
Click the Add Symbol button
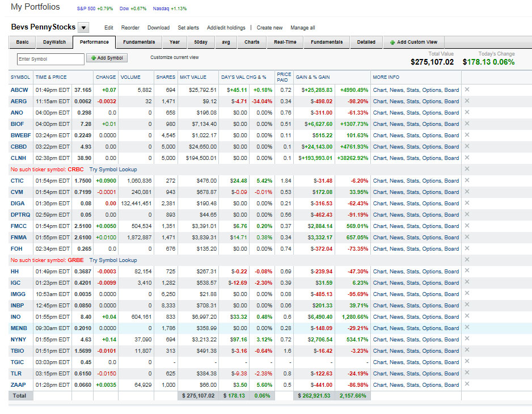pos(107,58)
